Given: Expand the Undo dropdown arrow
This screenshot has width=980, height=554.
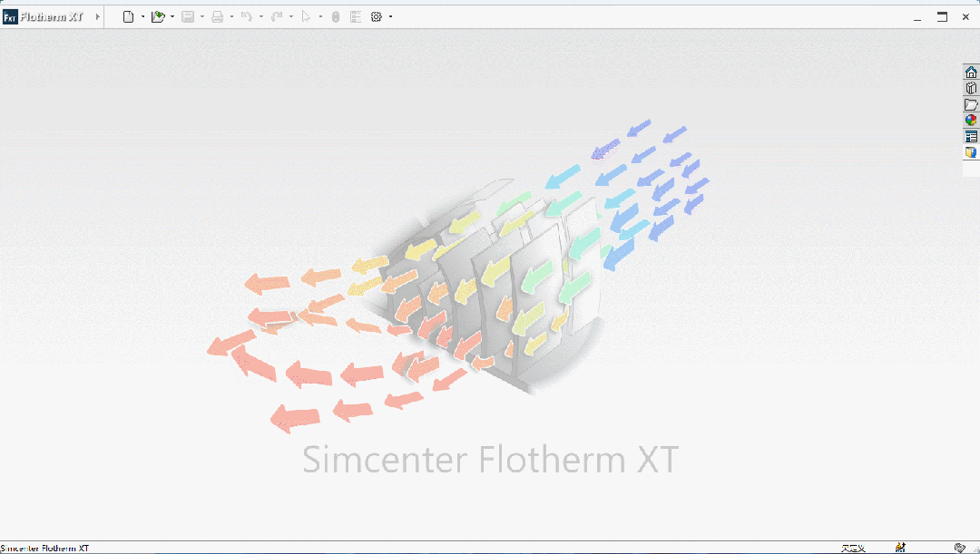Looking at the screenshot, I should (261, 17).
